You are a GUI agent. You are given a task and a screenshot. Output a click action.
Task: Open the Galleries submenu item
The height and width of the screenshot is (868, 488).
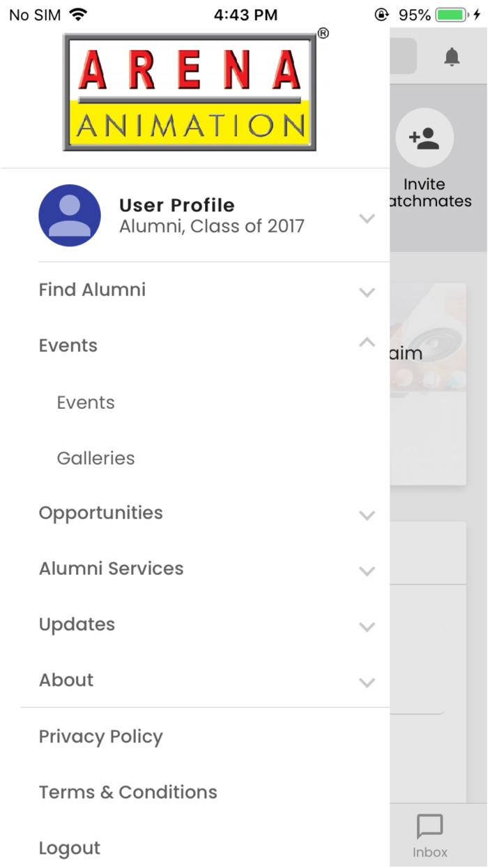(96, 458)
